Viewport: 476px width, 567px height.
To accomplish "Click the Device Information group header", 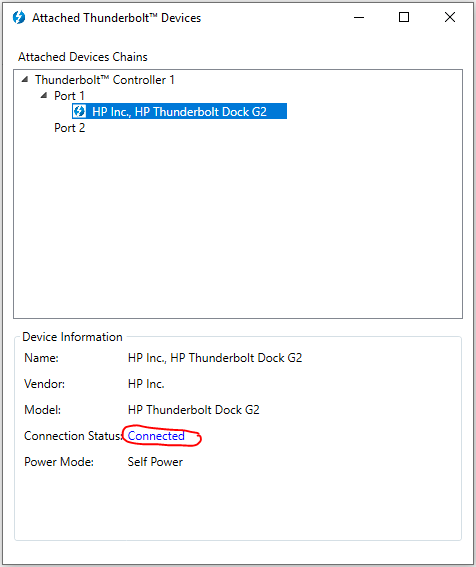I will (x=72, y=337).
